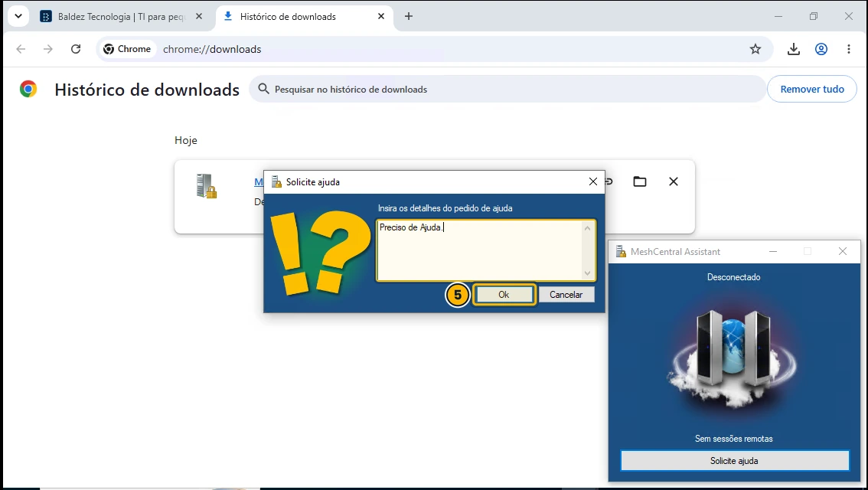Close the Histórico de downloads tab
The height and width of the screenshot is (490, 868).
pos(381,17)
